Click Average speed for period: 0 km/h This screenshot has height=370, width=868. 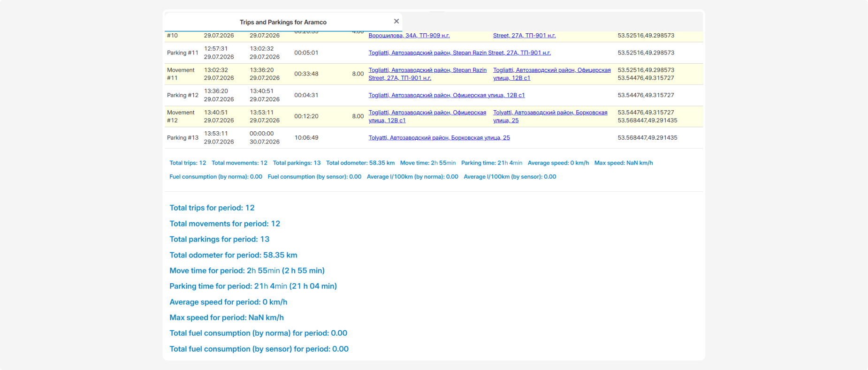coord(228,302)
